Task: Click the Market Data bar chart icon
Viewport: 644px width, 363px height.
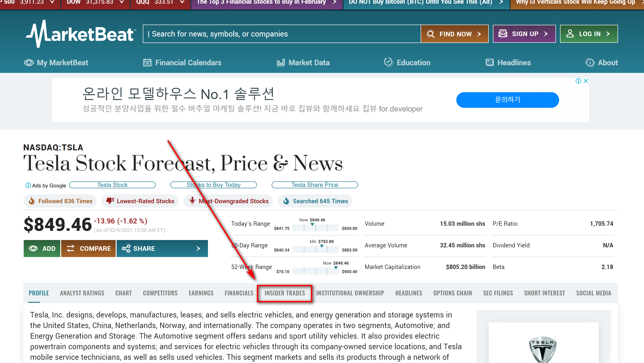Action: point(281,63)
